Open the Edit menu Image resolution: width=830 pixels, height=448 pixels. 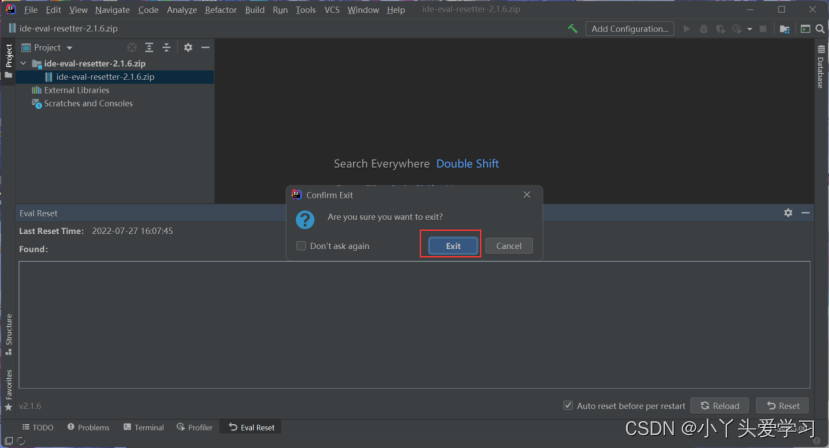tap(53, 10)
